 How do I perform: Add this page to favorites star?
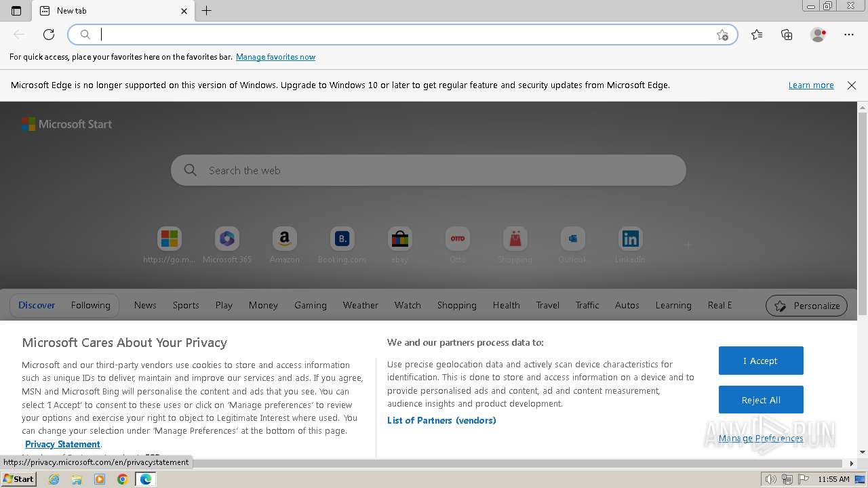[x=722, y=35]
